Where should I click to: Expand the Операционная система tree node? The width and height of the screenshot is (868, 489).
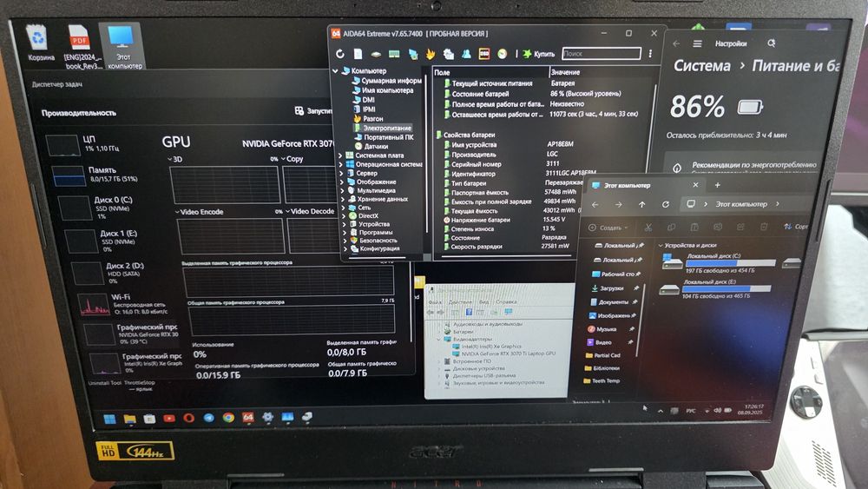click(341, 164)
